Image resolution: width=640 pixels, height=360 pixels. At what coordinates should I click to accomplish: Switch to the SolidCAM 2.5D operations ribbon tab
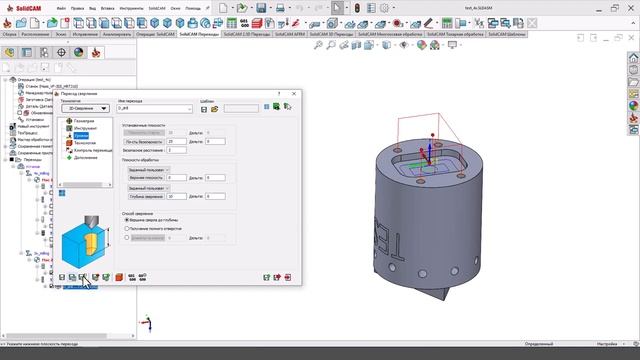pos(247,34)
